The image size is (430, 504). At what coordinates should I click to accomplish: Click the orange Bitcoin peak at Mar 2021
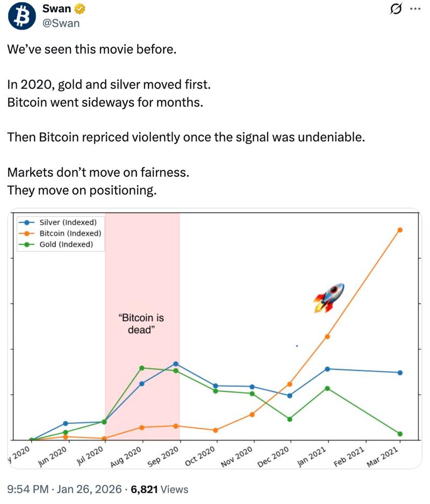point(399,229)
